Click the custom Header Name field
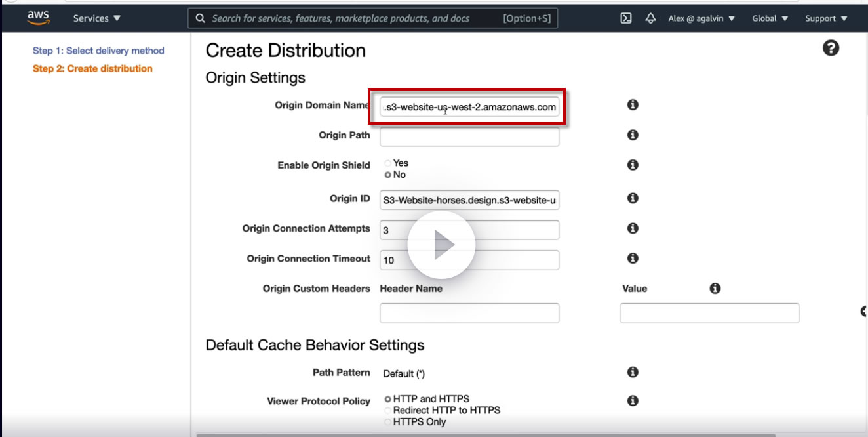 (469, 313)
